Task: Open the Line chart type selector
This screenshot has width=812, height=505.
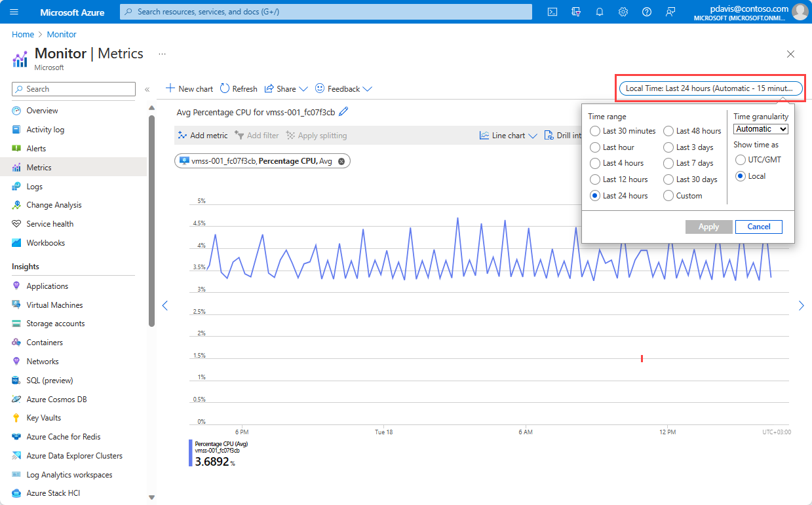Action: pyautogui.click(x=508, y=135)
